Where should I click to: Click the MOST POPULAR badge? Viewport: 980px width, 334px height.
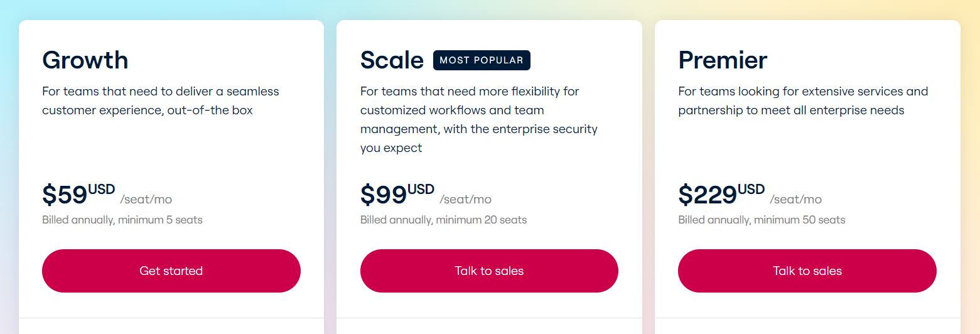(482, 60)
